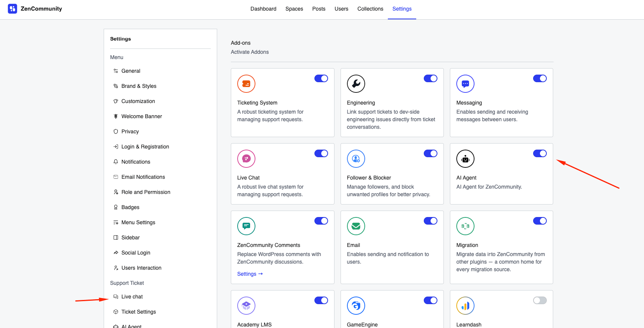
Task: Switch off the Academy LMS toggle
Action: click(x=321, y=300)
